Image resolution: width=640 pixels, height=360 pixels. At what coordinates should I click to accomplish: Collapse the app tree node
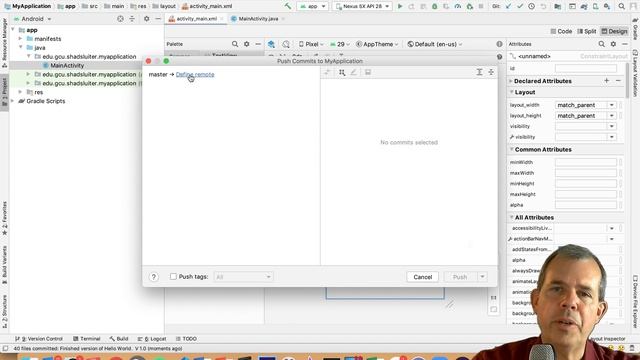(13, 30)
